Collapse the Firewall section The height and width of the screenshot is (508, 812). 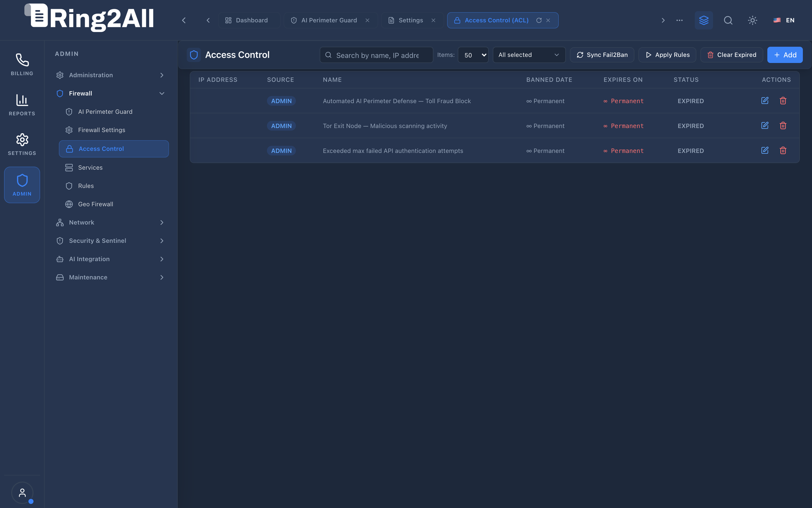(x=111, y=93)
